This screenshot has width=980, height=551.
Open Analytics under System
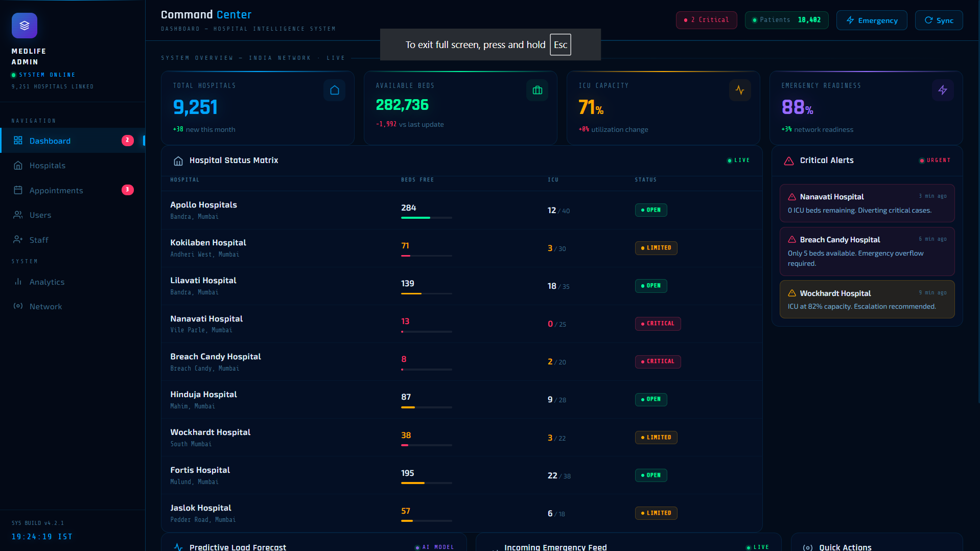(73, 282)
